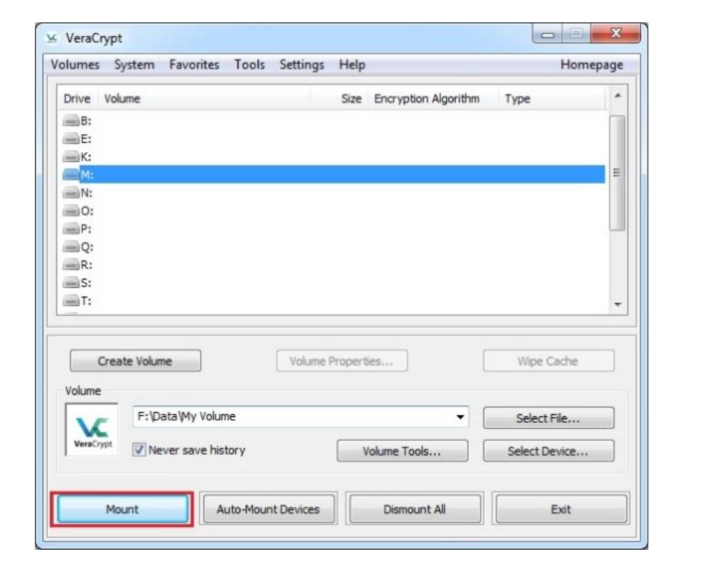Image resolution: width=728 pixels, height=584 pixels.
Task: Open the Volume Tools... button
Action: coord(402,451)
